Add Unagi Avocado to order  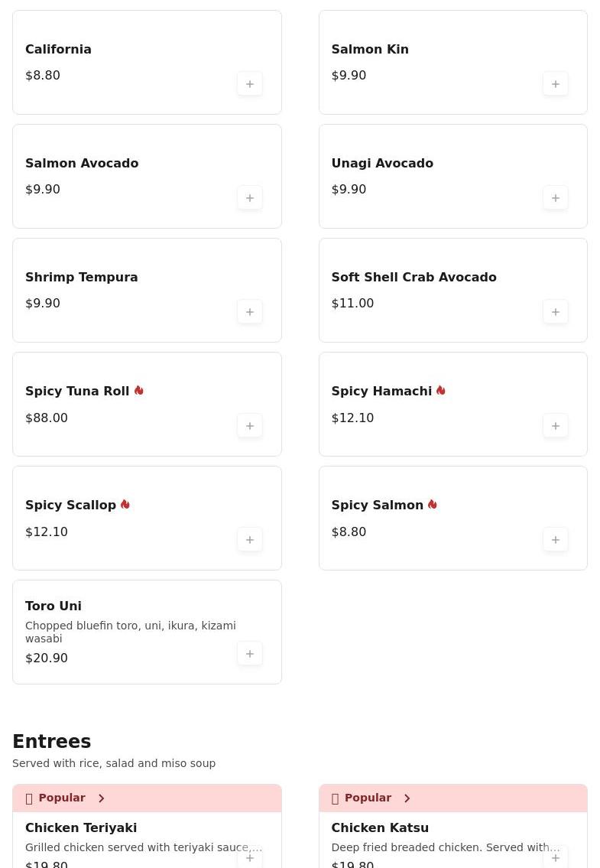(556, 198)
